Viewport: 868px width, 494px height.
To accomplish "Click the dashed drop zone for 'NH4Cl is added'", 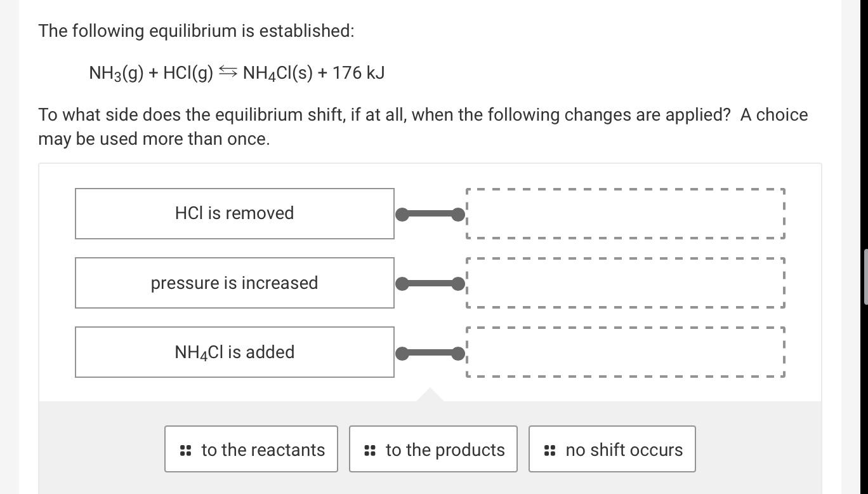I will pyautogui.click(x=625, y=352).
